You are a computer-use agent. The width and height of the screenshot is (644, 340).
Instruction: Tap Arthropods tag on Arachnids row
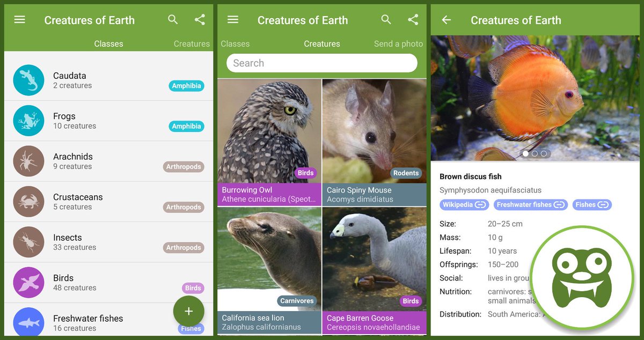click(184, 167)
